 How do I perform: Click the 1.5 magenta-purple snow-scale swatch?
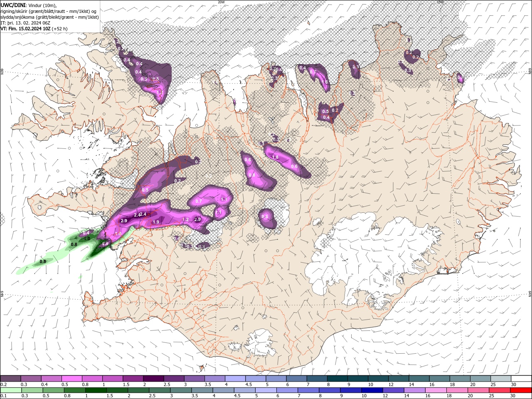coord(133,378)
